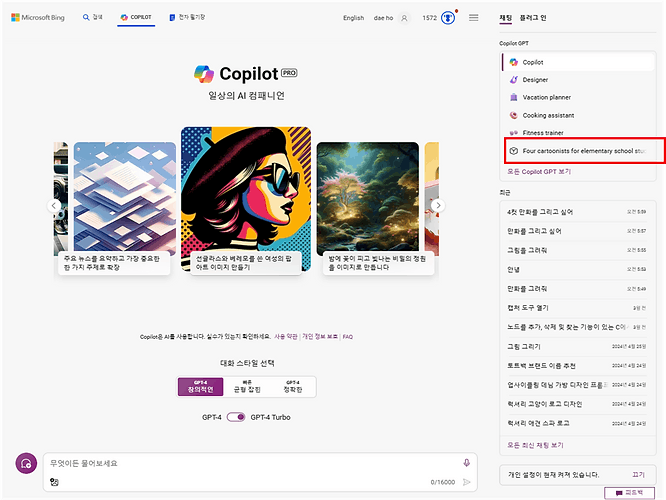Open the dae ho user profile icon
Screen dimensions: 666x500
tap(404, 18)
